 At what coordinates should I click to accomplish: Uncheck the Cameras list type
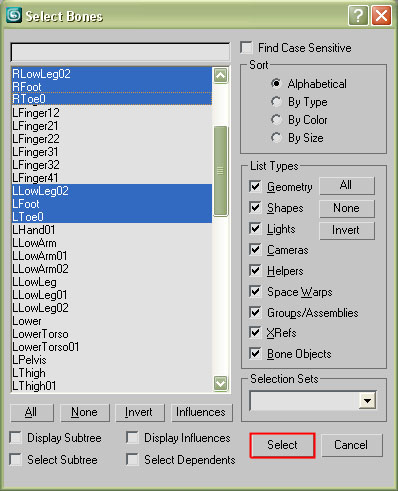click(255, 249)
